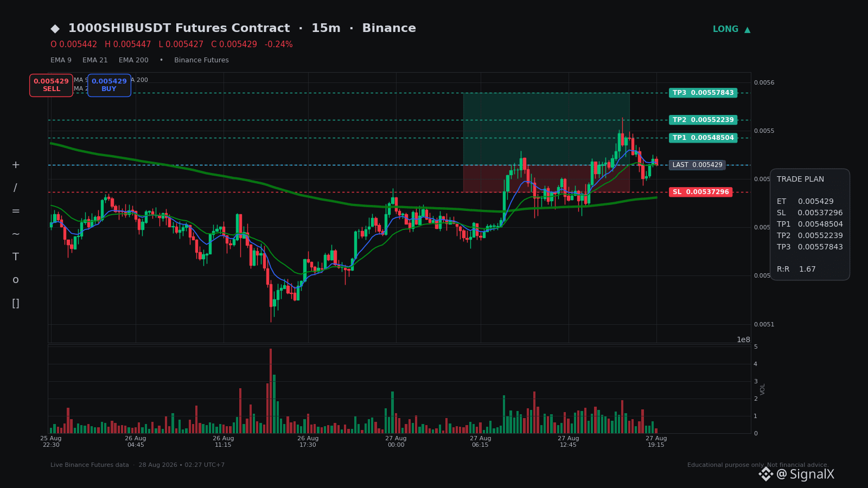Click the 26 Aug 17:30 time label
868x488 pixels.
pos(308,441)
